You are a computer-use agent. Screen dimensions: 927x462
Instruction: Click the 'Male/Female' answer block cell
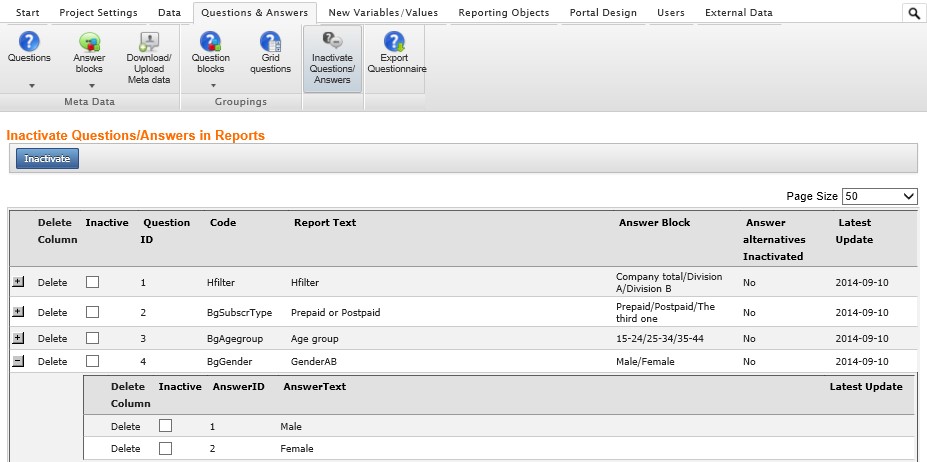(x=645, y=361)
